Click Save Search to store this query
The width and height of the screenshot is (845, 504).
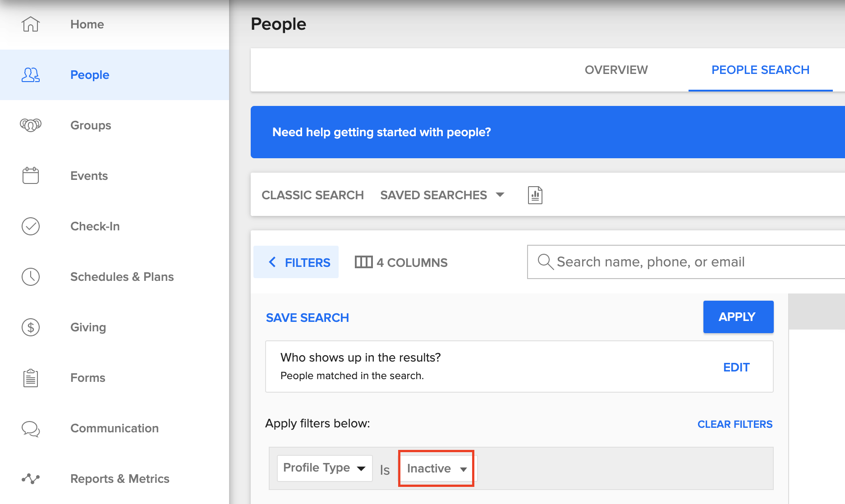307,317
